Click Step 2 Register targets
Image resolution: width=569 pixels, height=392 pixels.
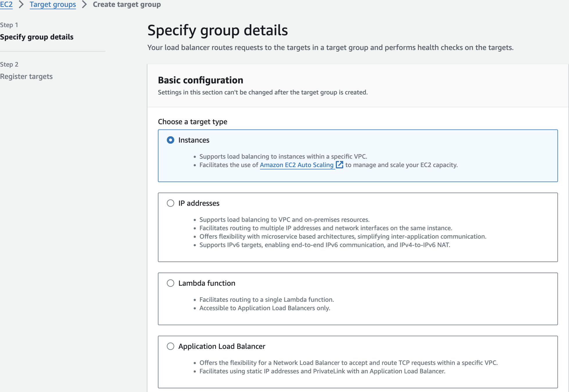(26, 76)
